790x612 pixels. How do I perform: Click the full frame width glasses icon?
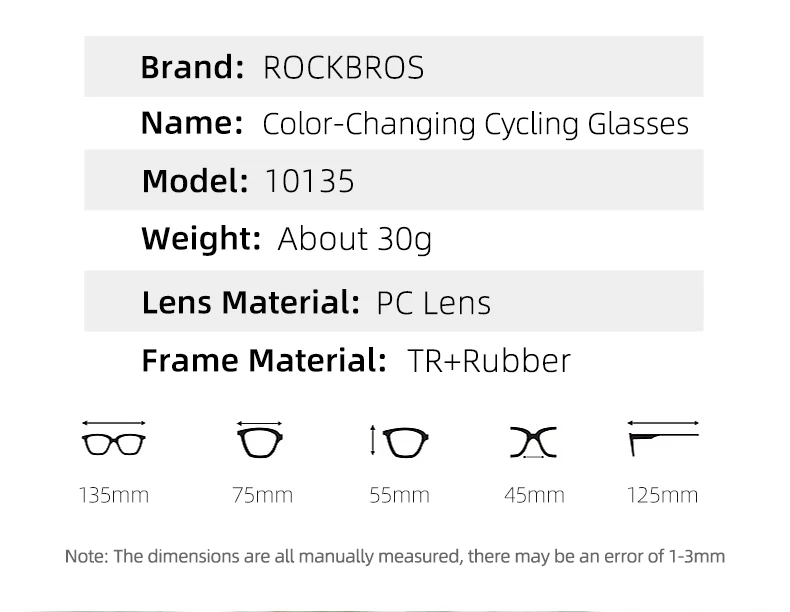tap(114, 438)
